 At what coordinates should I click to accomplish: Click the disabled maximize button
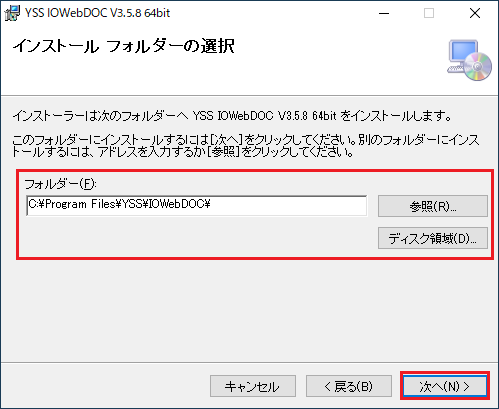(x=429, y=13)
